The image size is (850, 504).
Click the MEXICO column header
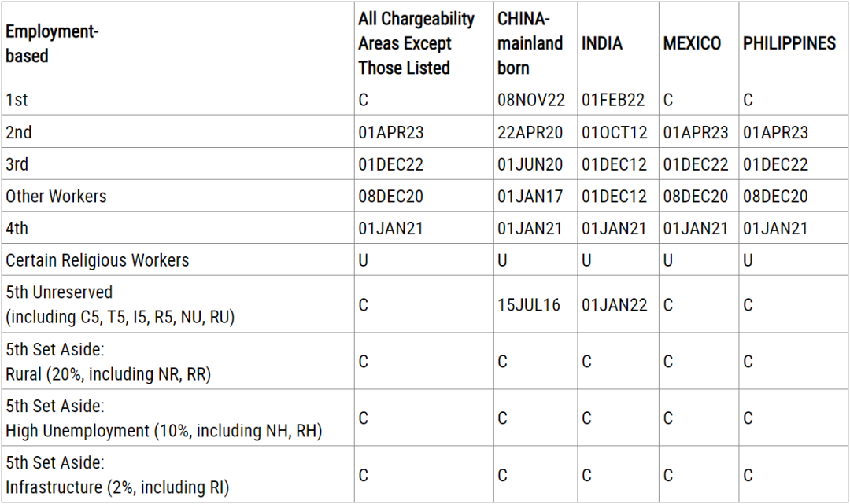(692, 43)
